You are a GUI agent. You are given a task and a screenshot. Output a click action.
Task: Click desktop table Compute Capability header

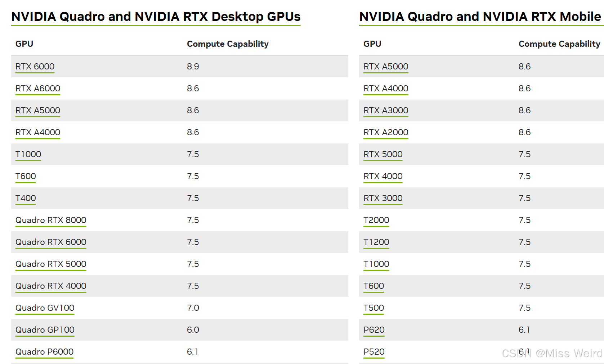pos(228,44)
